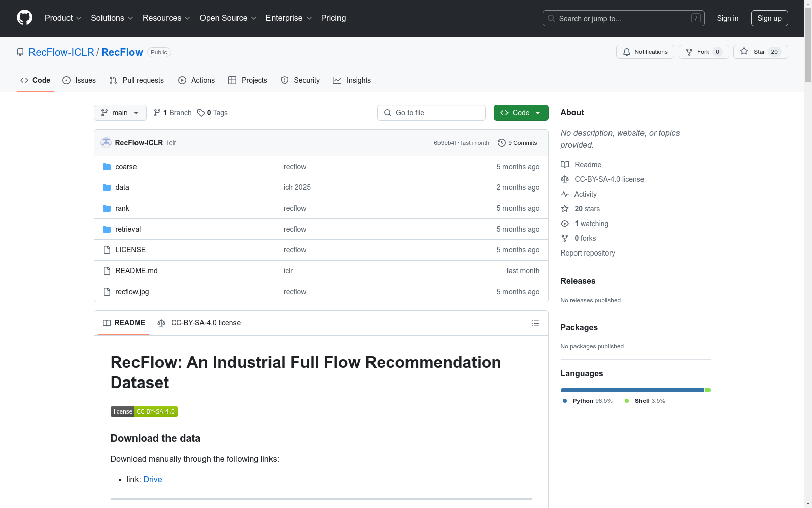
Task: Click Report repository link
Action: 588,253
